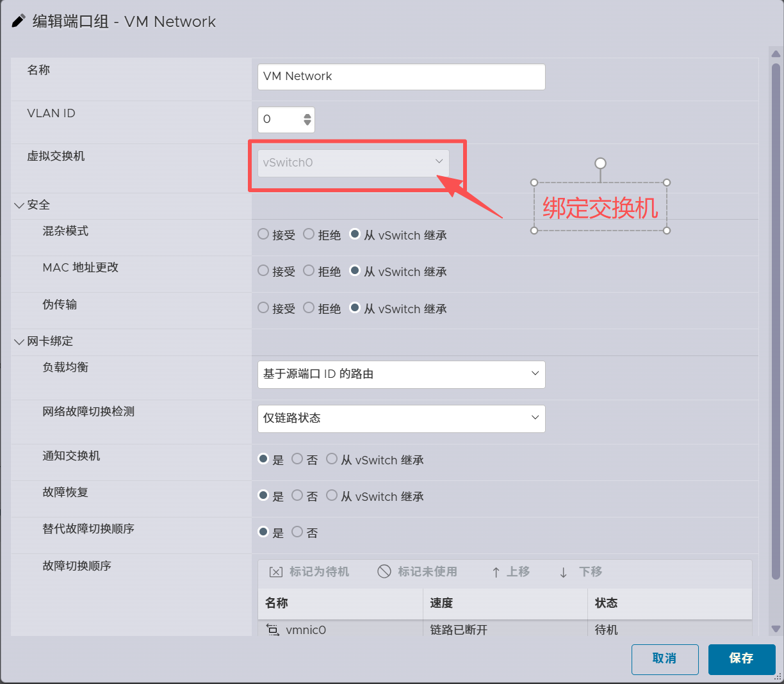
Task: Select 拒绝 for MAC 地址更改
Action: click(x=309, y=271)
